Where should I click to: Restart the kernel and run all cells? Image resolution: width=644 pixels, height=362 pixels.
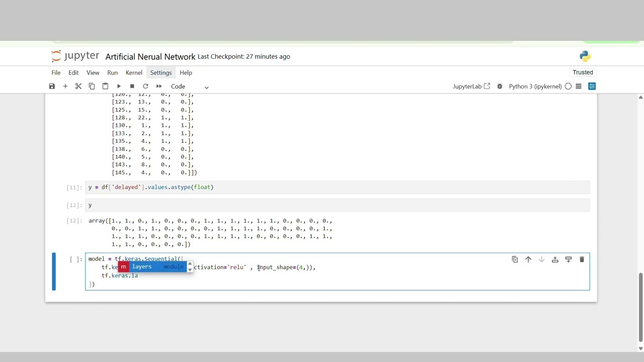(x=159, y=86)
